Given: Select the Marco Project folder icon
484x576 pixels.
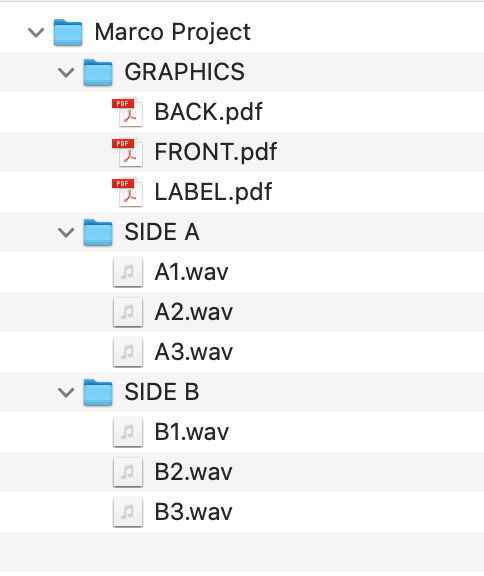Looking at the screenshot, I should click(68, 32).
